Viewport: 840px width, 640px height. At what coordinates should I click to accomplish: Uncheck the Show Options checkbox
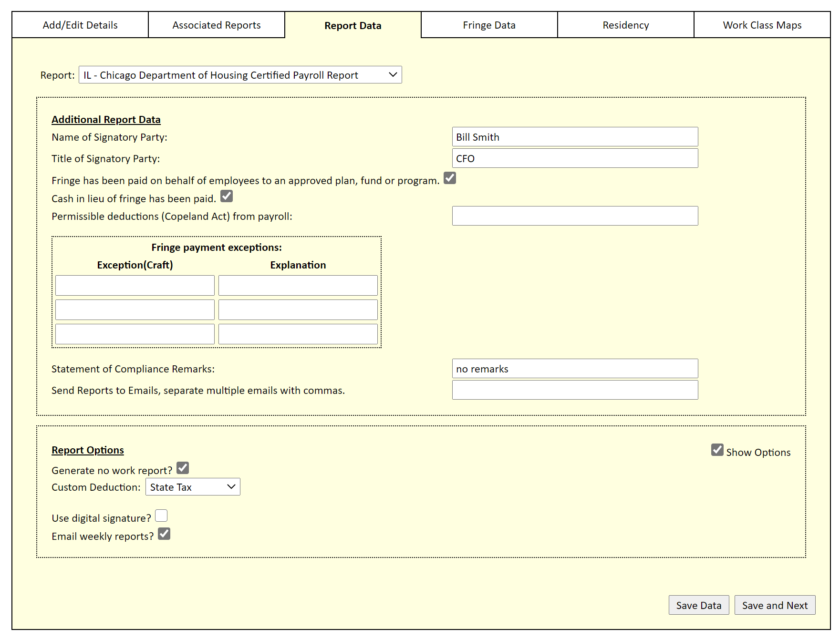717,449
